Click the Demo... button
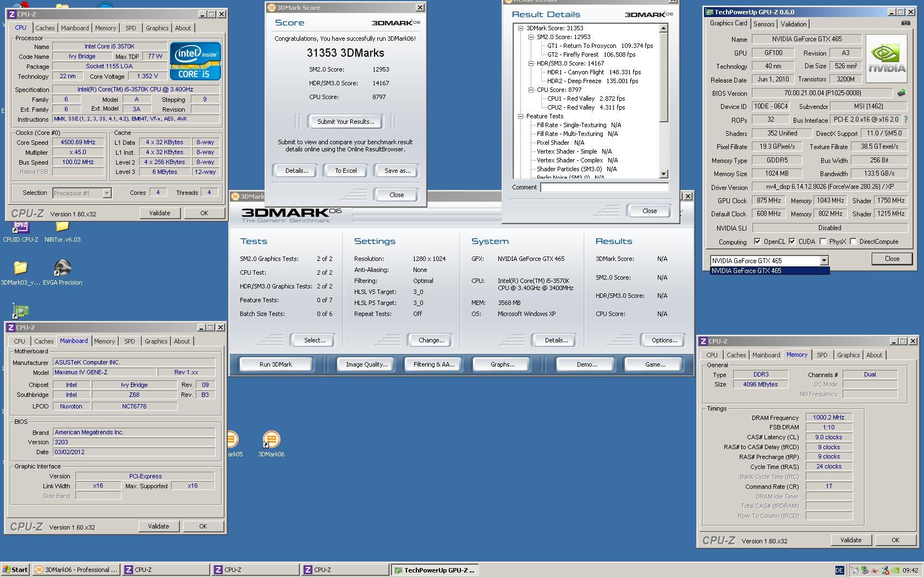Viewport: 924px width, 578px height. tap(586, 364)
